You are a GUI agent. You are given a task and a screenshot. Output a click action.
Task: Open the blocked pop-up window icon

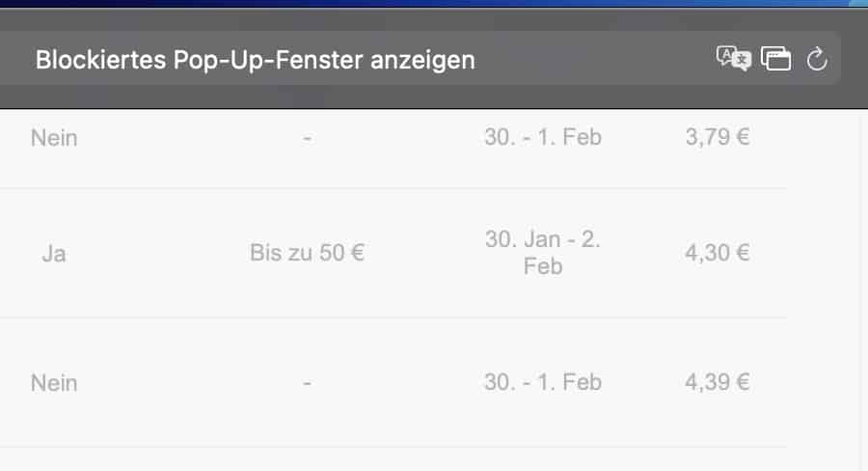pos(775,59)
